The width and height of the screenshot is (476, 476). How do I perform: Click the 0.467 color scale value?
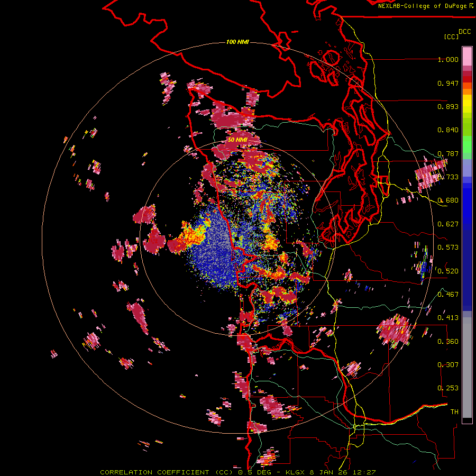point(448,295)
